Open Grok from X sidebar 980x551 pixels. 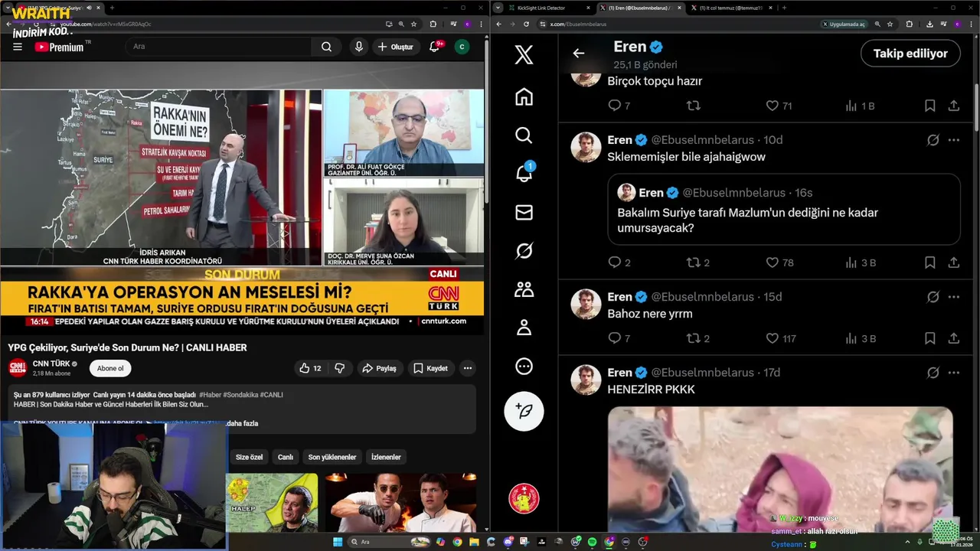click(x=524, y=250)
